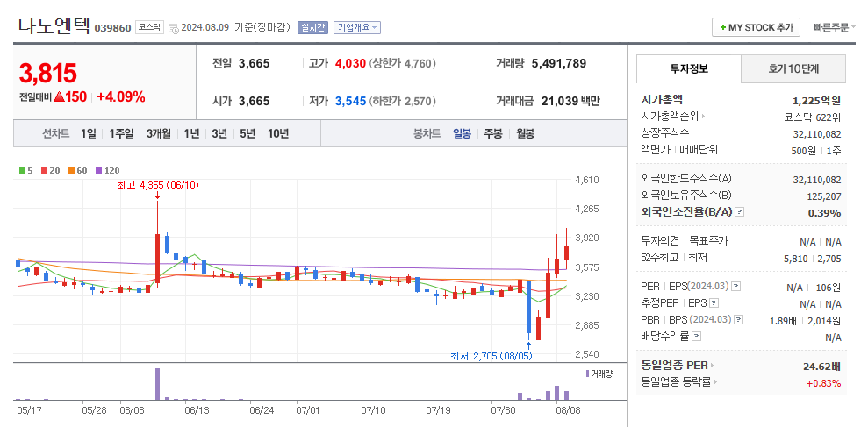Click the red 20-day moving average swatch

(43, 170)
